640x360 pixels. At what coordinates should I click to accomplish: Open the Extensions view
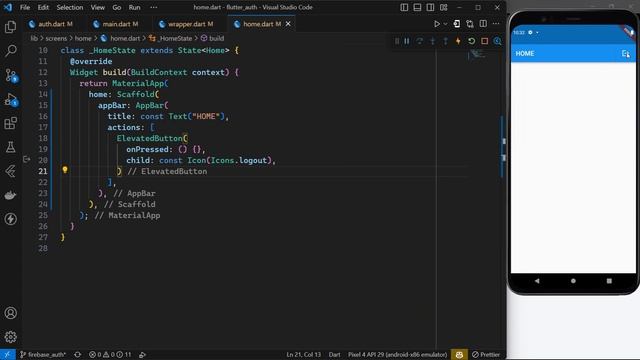11,123
